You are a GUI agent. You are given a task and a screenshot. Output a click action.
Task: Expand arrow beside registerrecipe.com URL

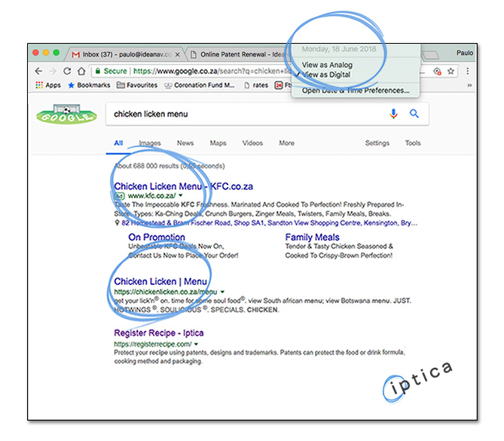click(196, 344)
